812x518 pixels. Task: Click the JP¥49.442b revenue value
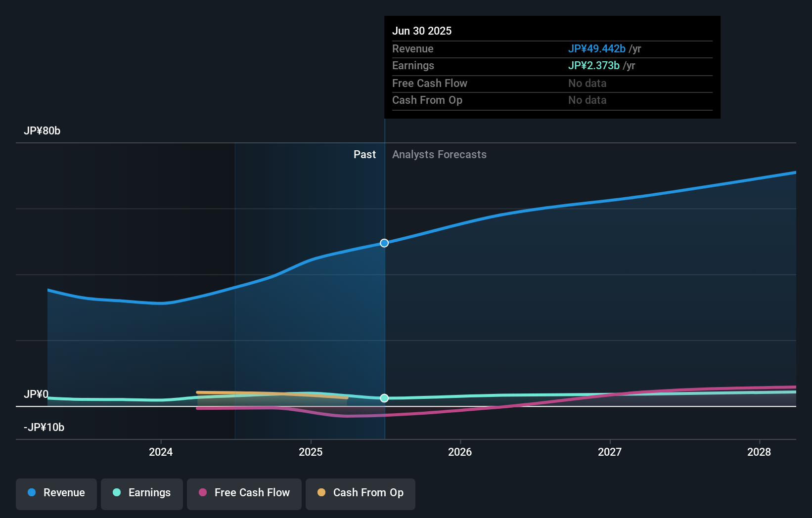596,48
